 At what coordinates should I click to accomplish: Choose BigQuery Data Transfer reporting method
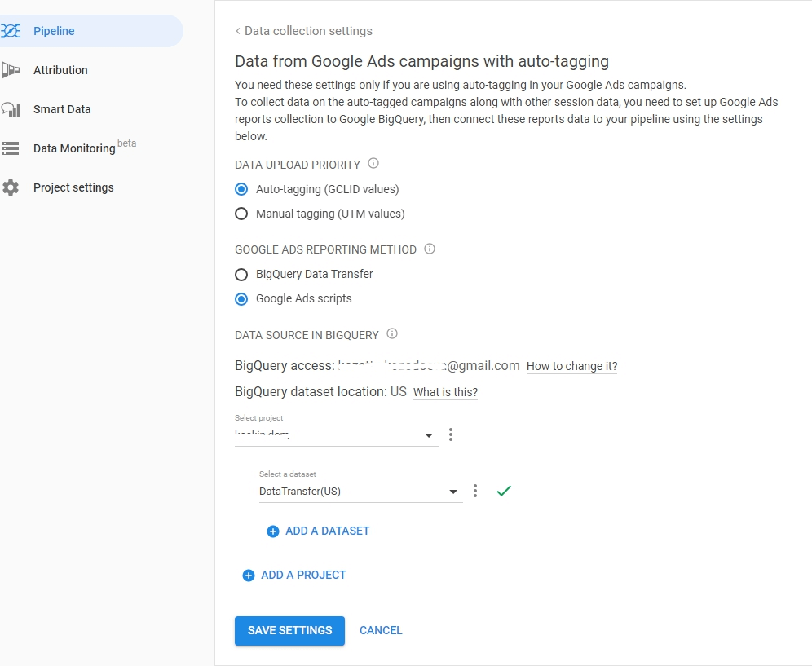241,274
